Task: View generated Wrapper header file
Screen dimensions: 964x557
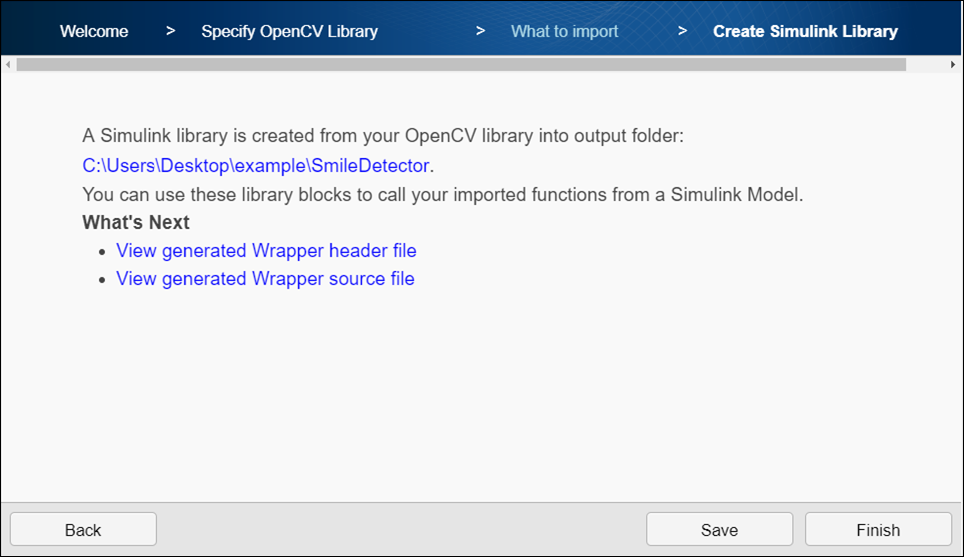Action: [x=266, y=251]
